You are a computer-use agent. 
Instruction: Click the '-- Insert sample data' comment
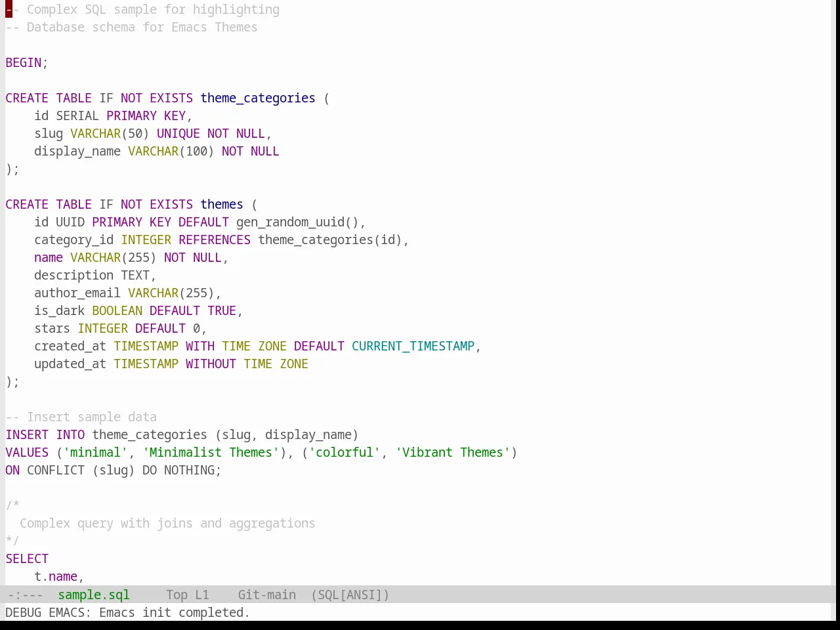click(x=81, y=417)
